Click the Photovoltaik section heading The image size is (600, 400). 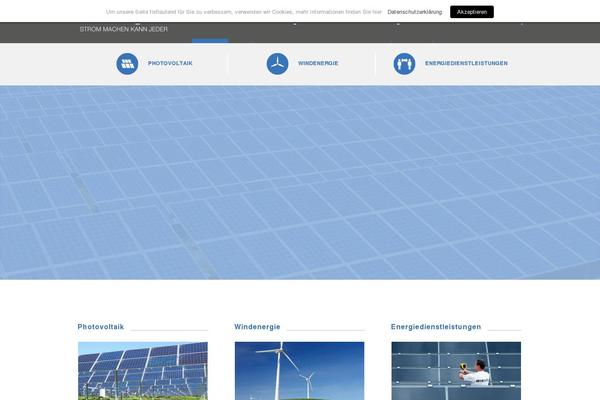101,327
